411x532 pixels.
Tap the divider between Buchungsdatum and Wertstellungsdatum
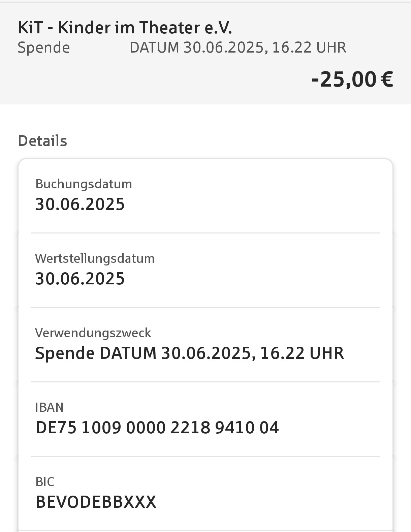coord(205,233)
